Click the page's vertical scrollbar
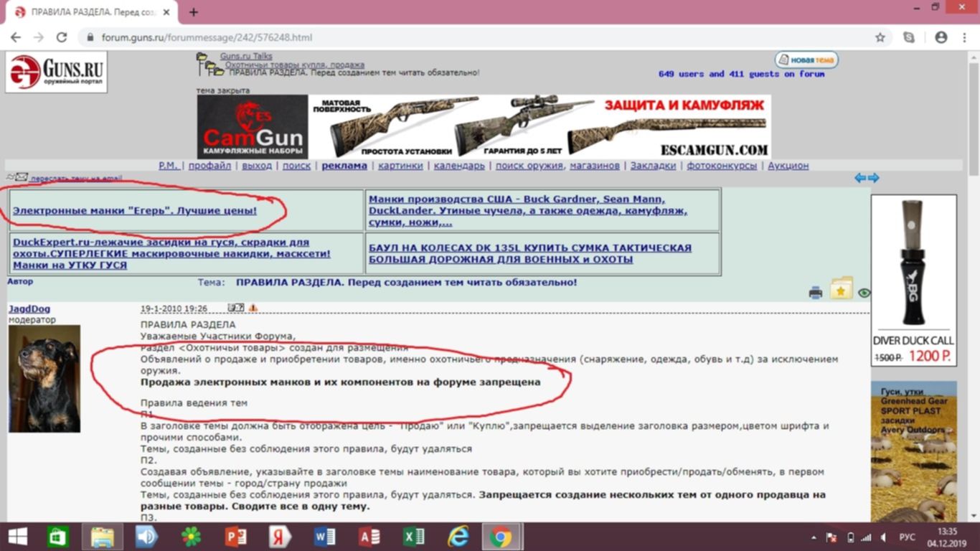This screenshot has height=551, width=980. [974, 287]
